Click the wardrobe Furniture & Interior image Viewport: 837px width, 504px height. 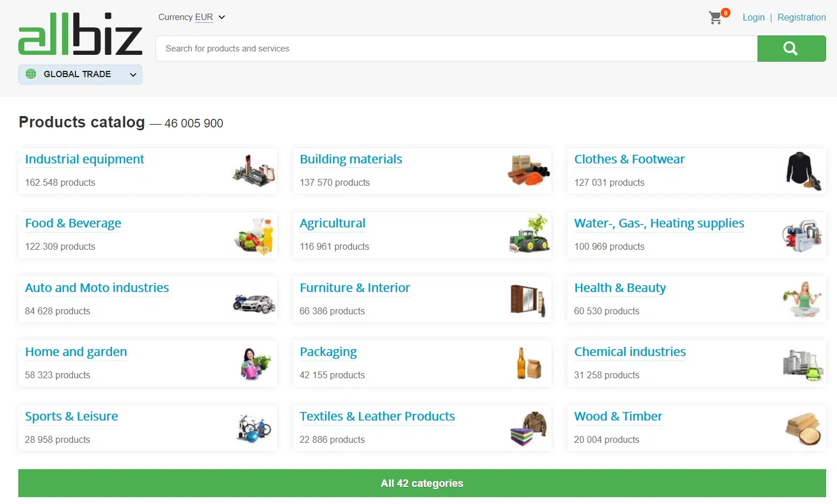coord(528,300)
